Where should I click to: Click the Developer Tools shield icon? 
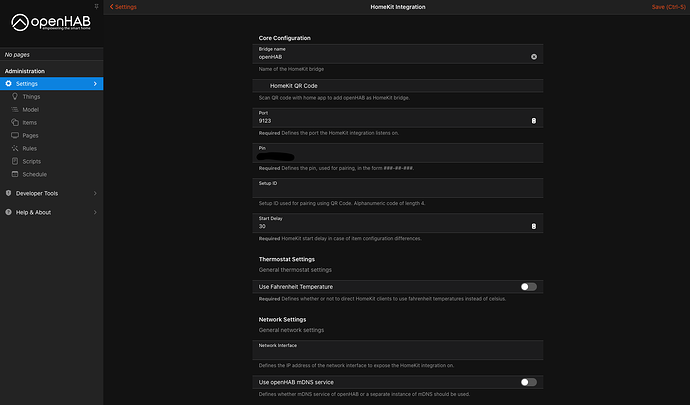tap(8, 193)
